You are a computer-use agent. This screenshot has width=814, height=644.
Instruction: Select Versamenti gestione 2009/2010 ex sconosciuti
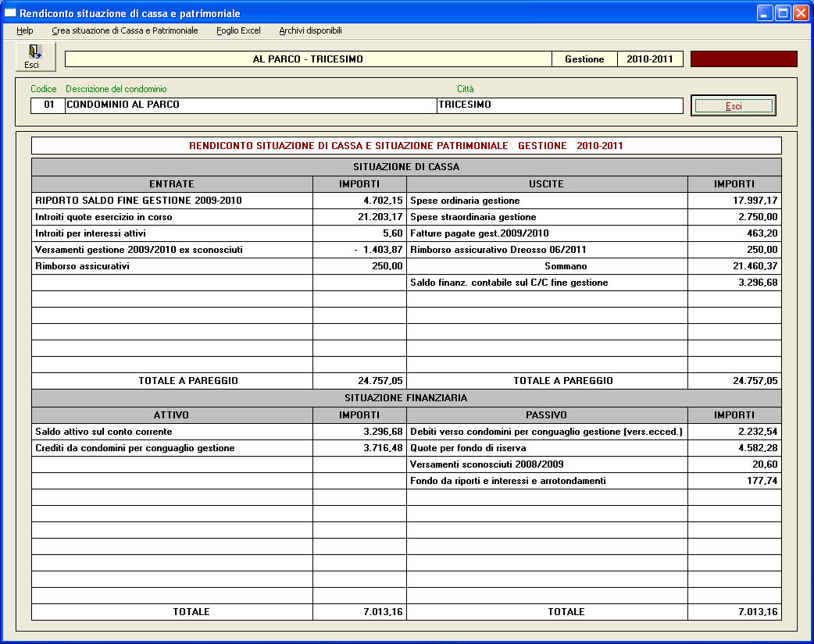[x=173, y=250]
